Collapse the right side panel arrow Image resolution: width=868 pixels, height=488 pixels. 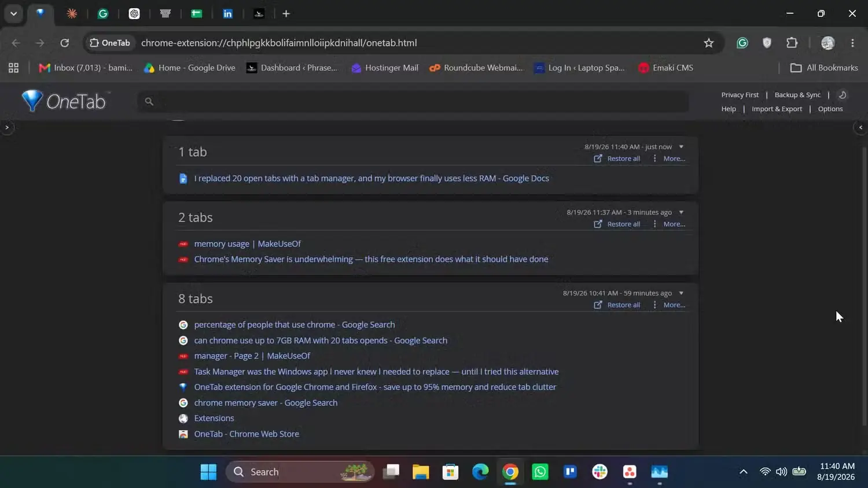click(x=860, y=127)
